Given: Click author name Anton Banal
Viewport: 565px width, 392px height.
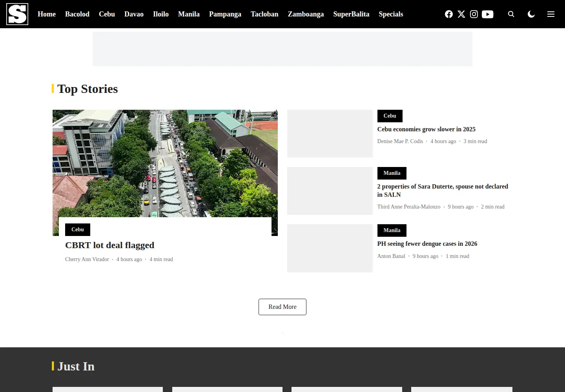Looking at the screenshot, I should [x=391, y=256].
